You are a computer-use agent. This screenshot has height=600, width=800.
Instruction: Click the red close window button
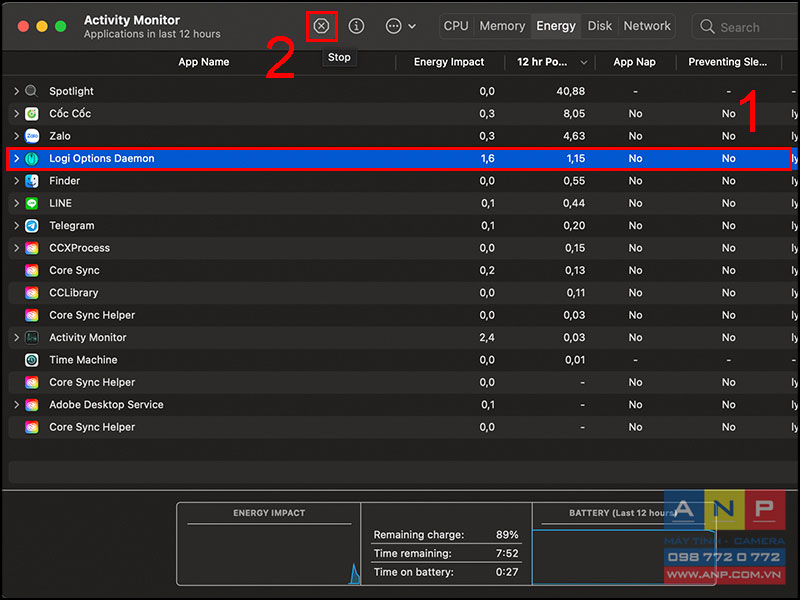23,27
